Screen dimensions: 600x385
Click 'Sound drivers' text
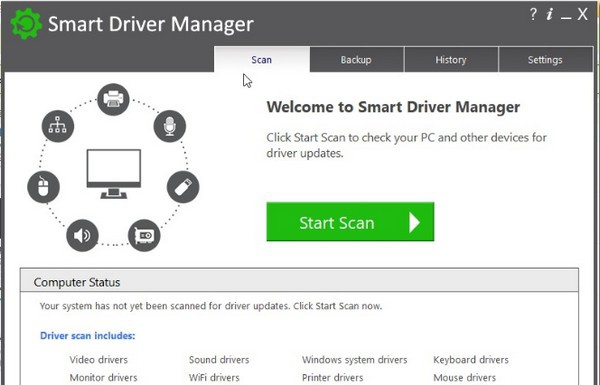[219, 360]
